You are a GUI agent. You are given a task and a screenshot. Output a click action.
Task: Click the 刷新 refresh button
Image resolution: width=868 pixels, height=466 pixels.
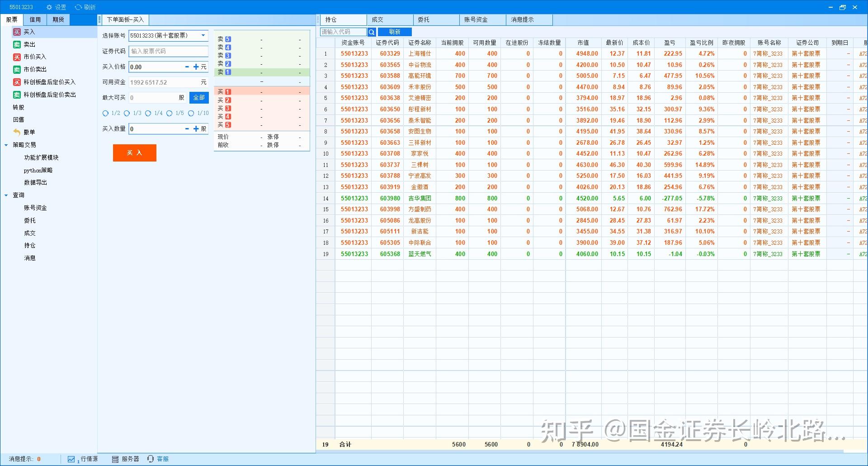394,32
